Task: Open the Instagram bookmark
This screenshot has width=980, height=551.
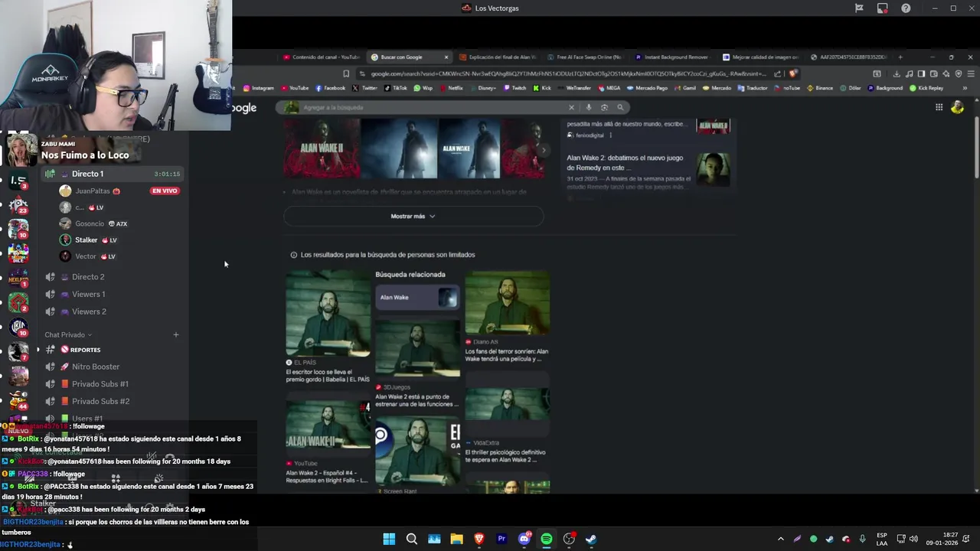Action: pos(258,88)
